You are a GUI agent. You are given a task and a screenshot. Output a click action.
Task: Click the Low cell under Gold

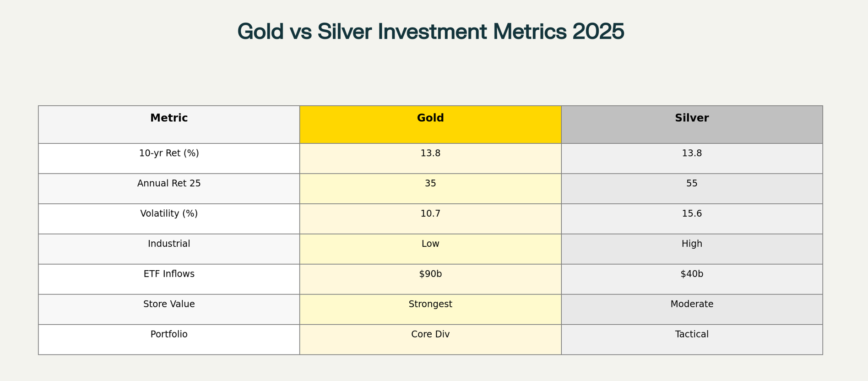tap(430, 244)
